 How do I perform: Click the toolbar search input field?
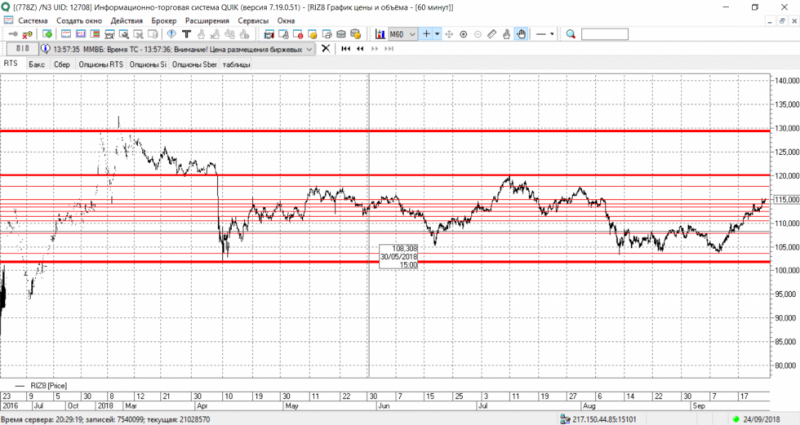[x=605, y=34]
